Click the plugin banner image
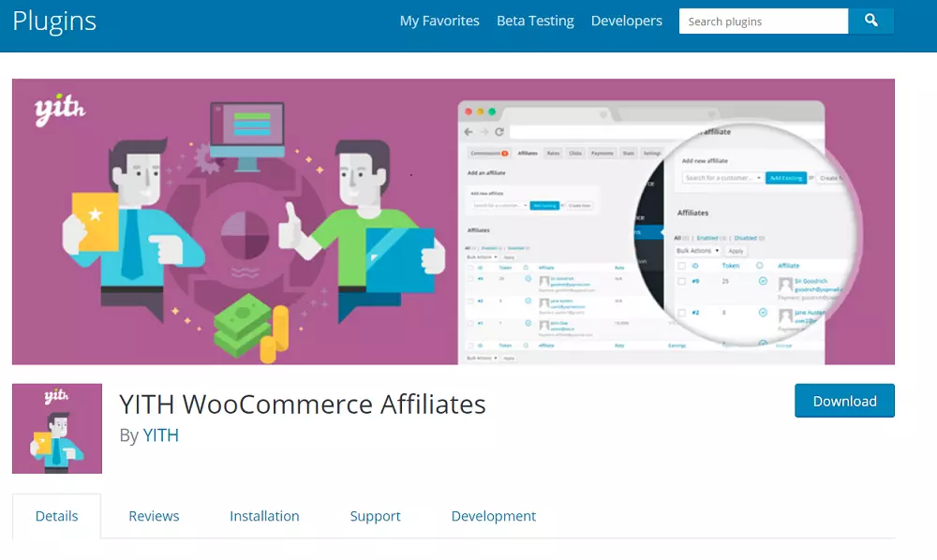Image resolution: width=937 pixels, height=560 pixels. click(454, 222)
